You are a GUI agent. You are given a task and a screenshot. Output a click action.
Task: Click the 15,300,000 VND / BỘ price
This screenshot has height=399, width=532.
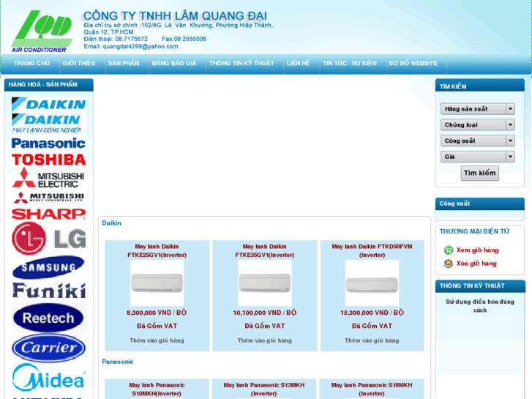coord(372,313)
